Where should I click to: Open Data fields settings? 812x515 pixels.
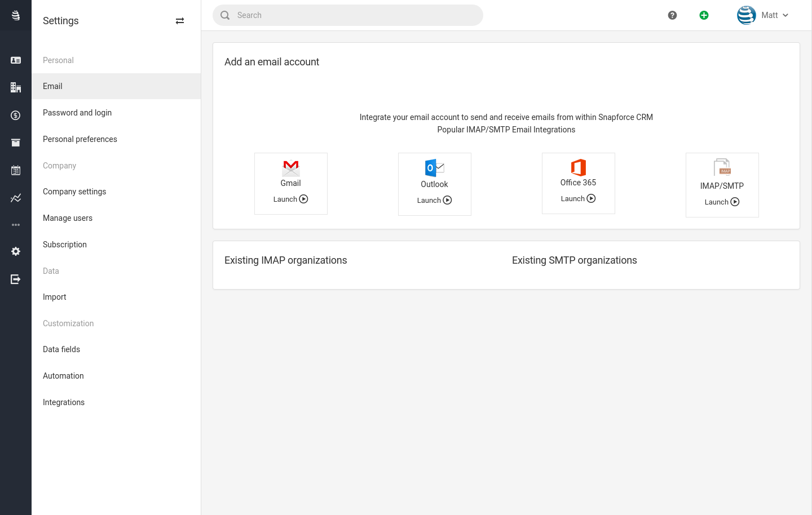[116, 349]
